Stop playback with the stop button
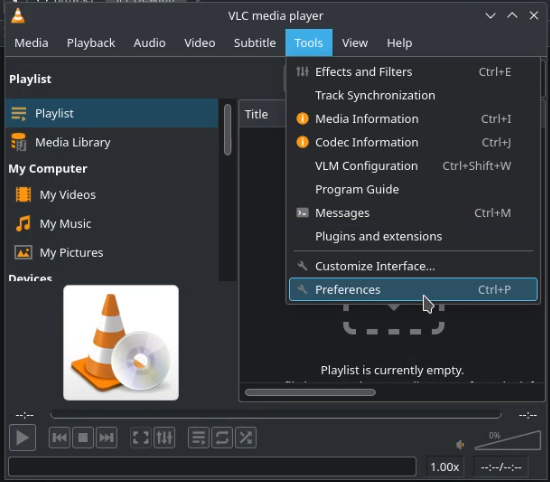 coord(83,437)
